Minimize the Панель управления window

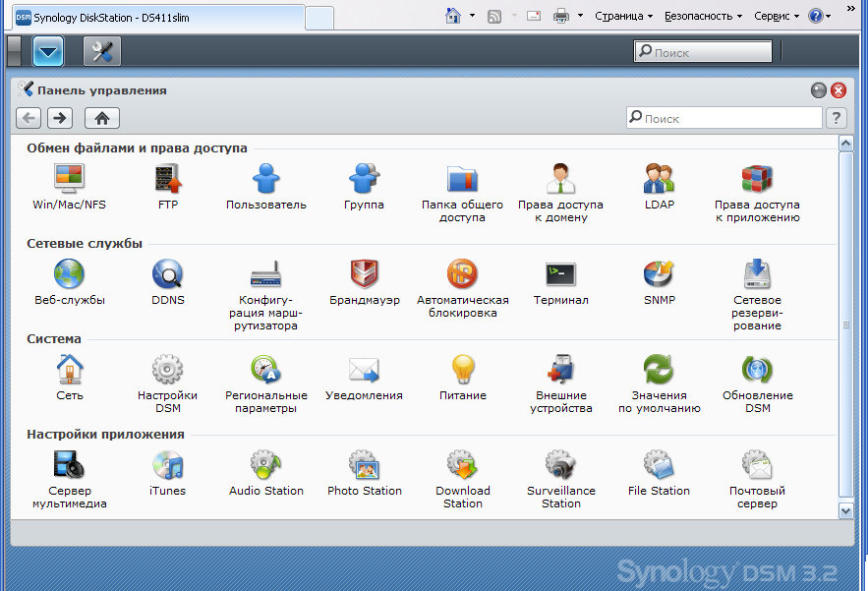click(818, 90)
